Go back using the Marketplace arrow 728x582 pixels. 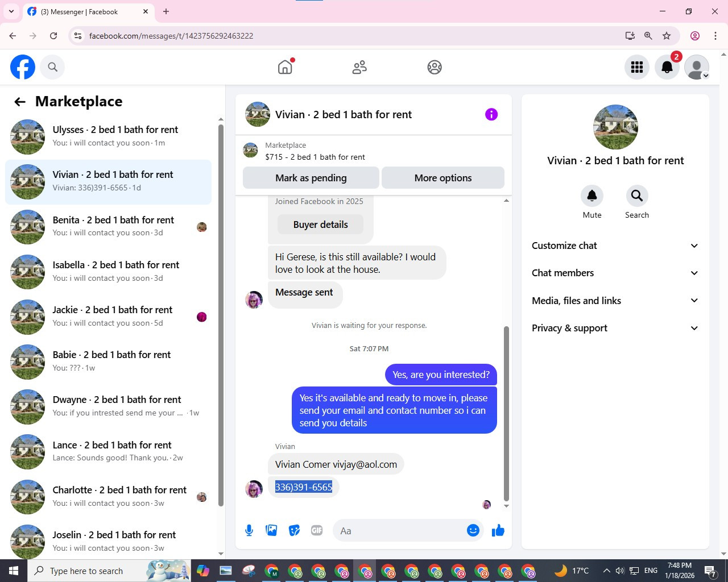(20, 102)
